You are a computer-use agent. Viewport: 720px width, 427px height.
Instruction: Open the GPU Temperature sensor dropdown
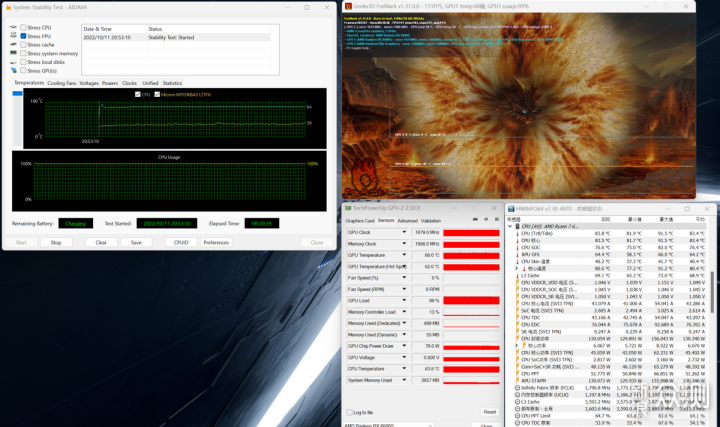point(404,255)
